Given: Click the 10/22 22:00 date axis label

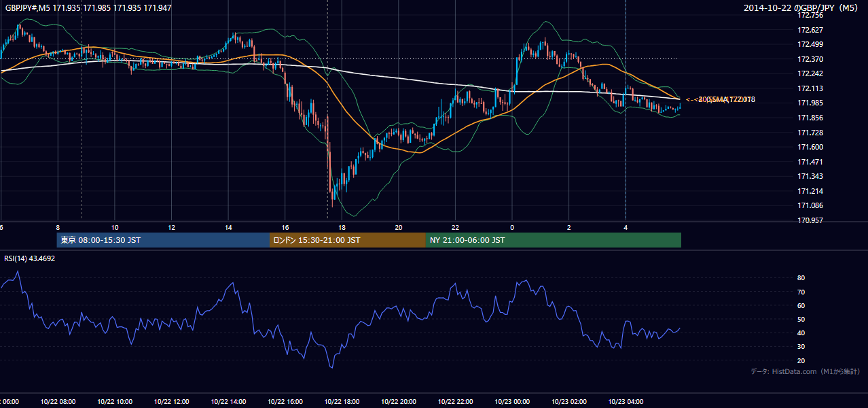Looking at the screenshot, I should (455, 402).
